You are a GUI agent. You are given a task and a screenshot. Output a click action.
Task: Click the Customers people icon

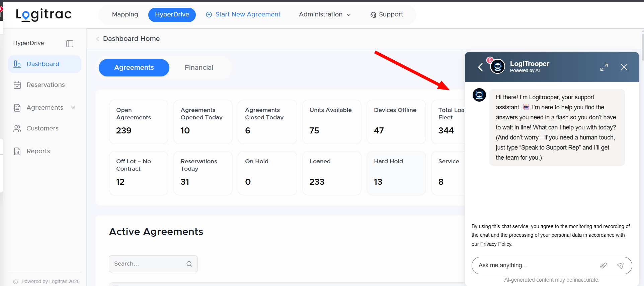point(17,128)
